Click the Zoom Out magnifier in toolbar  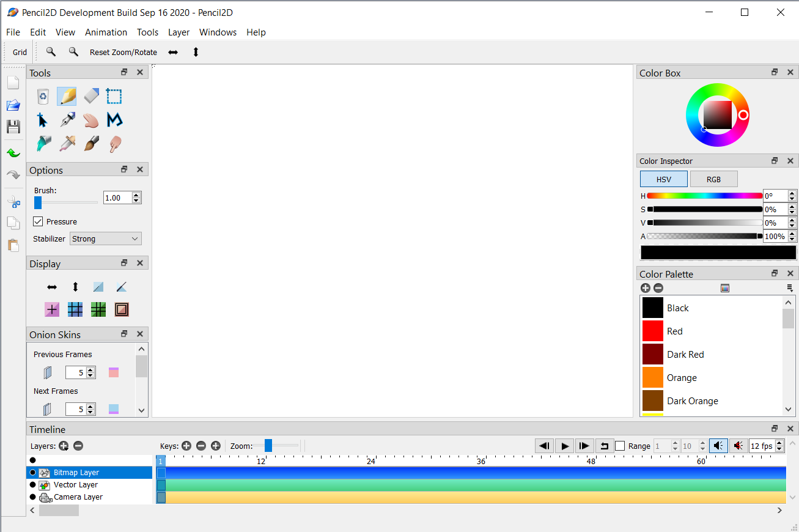pos(73,52)
